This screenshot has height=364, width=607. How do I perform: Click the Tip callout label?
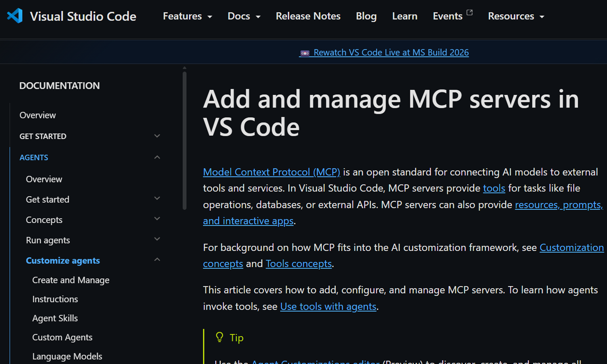(x=237, y=338)
